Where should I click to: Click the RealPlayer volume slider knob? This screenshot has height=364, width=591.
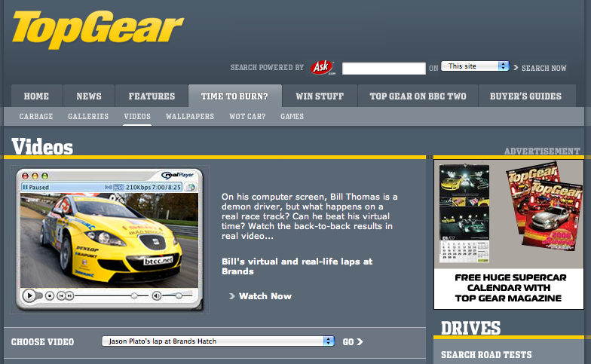(x=179, y=296)
